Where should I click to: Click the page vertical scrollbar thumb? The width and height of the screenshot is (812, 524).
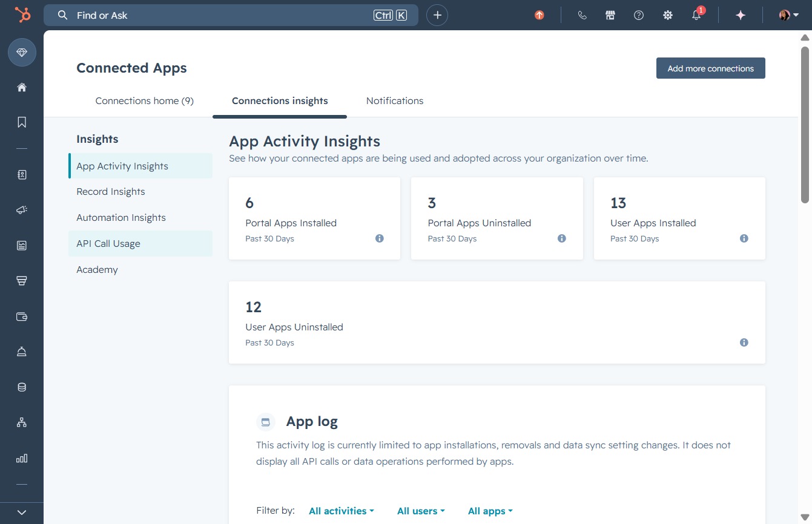coord(805,124)
